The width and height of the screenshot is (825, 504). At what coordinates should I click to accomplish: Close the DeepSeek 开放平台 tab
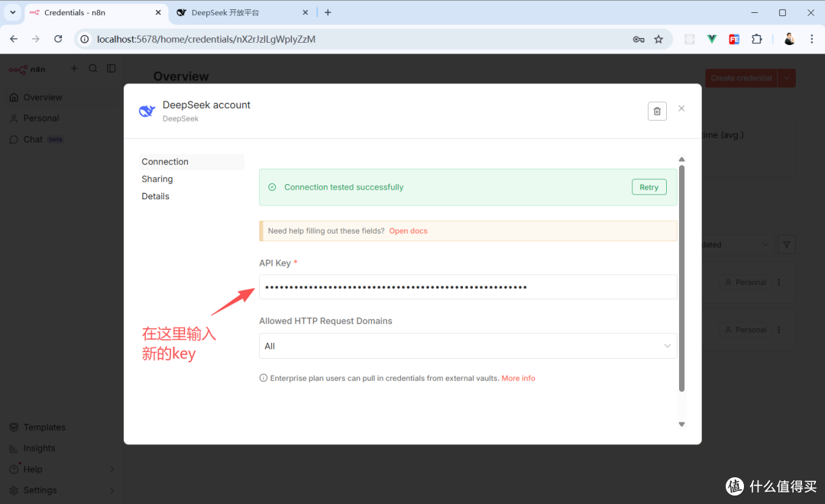[x=305, y=13]
